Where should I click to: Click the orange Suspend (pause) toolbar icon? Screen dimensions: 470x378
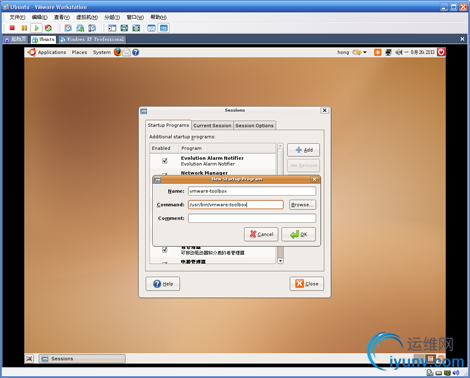(24, 28)
